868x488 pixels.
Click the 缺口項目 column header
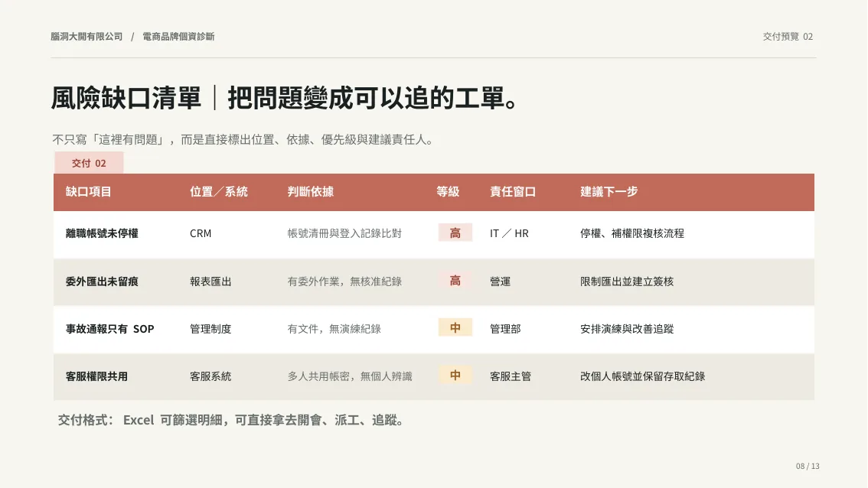[x=89, y=191]
